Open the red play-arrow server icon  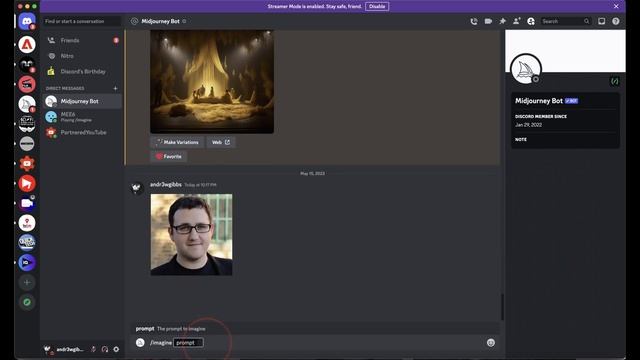point(27,183)
